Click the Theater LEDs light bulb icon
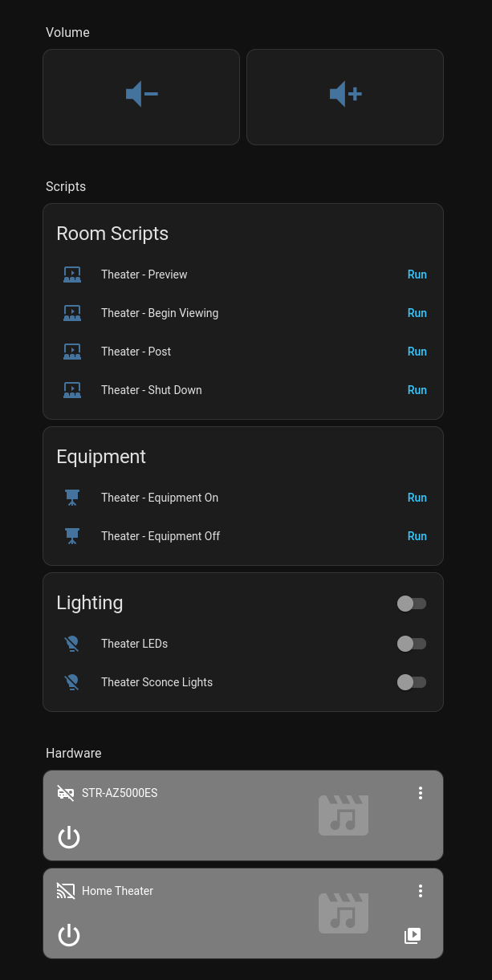 (72, 644)
